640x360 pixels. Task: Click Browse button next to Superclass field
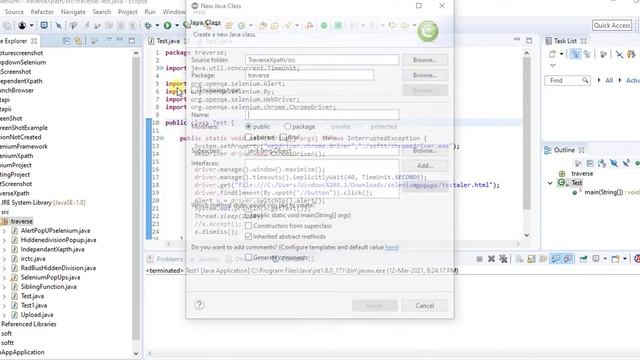pos(425,150)
